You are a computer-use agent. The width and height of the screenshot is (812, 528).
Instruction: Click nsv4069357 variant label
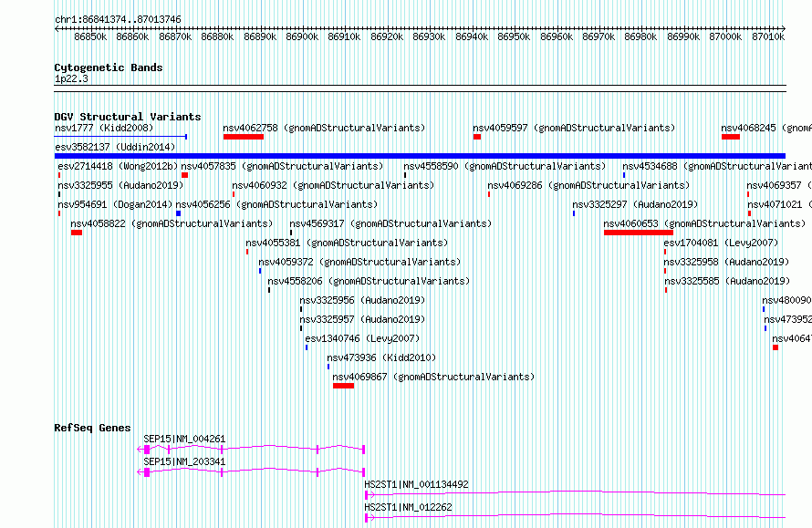pyautogui.click(x=779, y=185)
